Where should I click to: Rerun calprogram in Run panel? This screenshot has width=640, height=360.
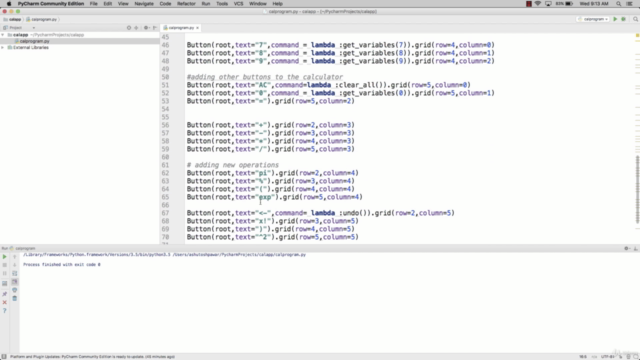(4, 257)
